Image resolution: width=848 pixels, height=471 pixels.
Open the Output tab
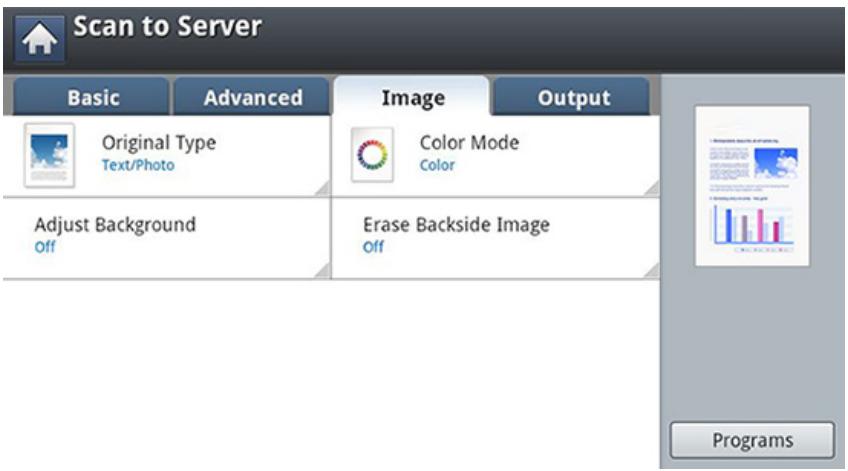point(573,97)
